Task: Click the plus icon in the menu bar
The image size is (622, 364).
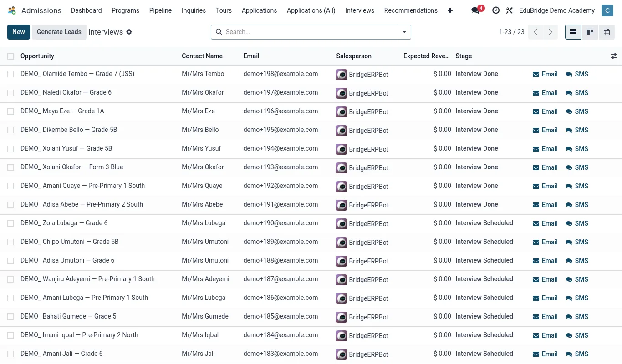Action: [450, 10]
